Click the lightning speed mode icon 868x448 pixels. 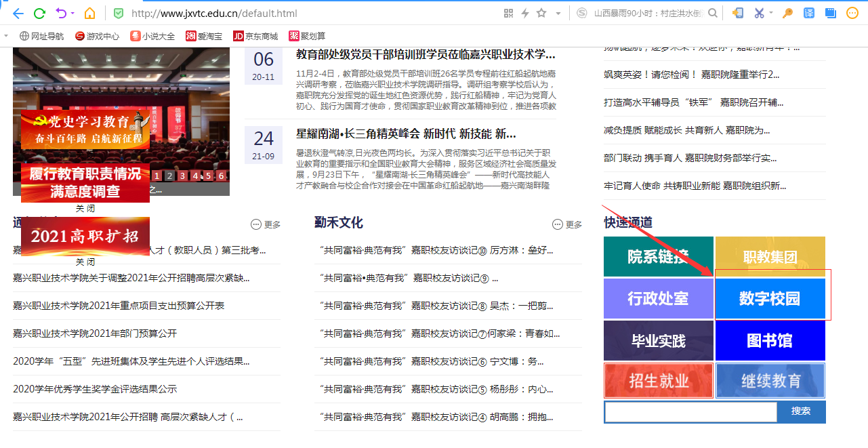point(524,14)
